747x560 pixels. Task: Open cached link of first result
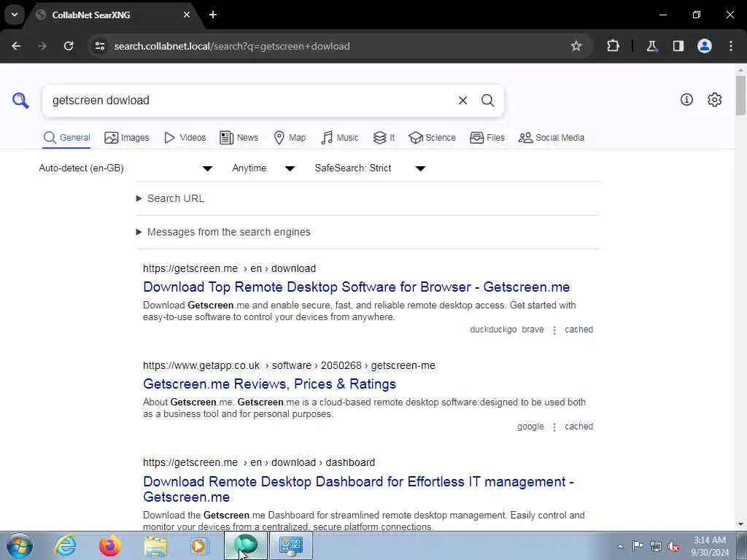point(578,330)
